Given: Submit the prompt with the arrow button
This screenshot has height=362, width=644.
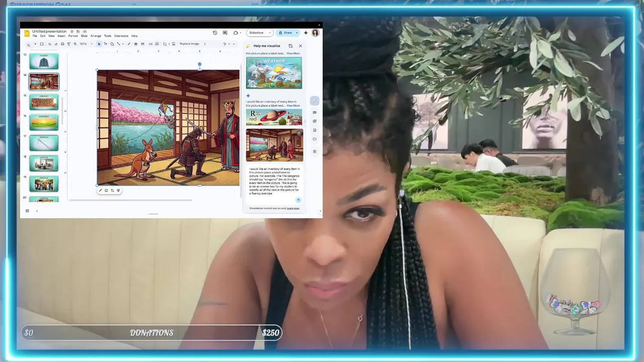Looking at the screenshot, I should click(298, 200).
